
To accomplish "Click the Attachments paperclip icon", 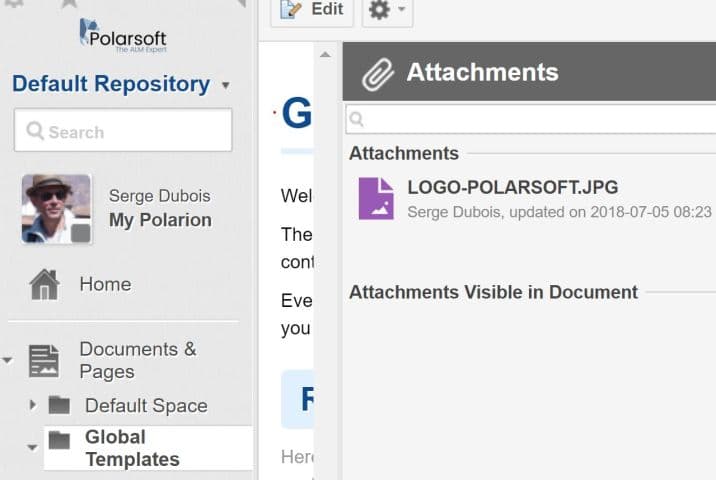I will (x=377, y=72).
